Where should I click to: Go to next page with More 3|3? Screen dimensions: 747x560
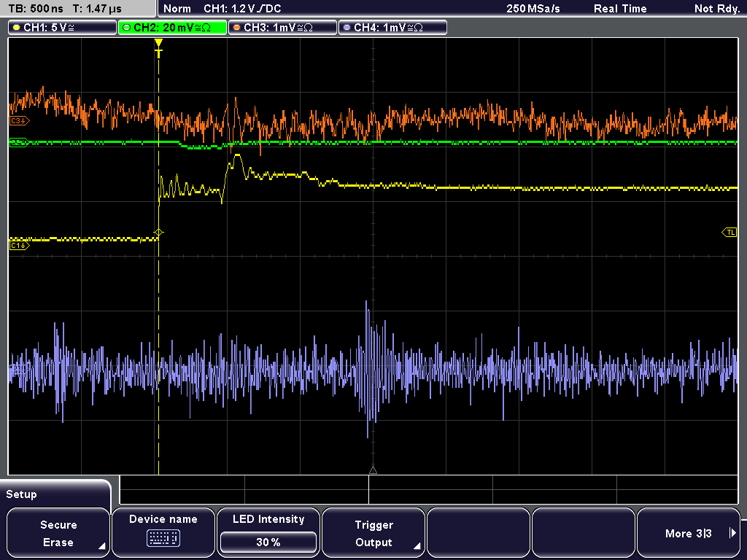pyautogui.click(x=689, y=533)
